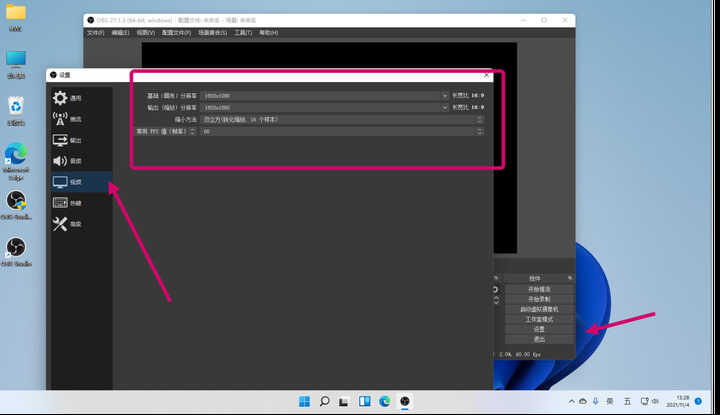Select Video settings monitor icon

coord(60,182)
